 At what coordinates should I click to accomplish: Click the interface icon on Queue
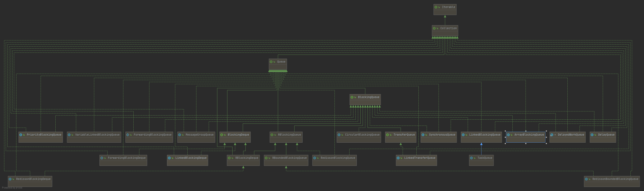271,62
